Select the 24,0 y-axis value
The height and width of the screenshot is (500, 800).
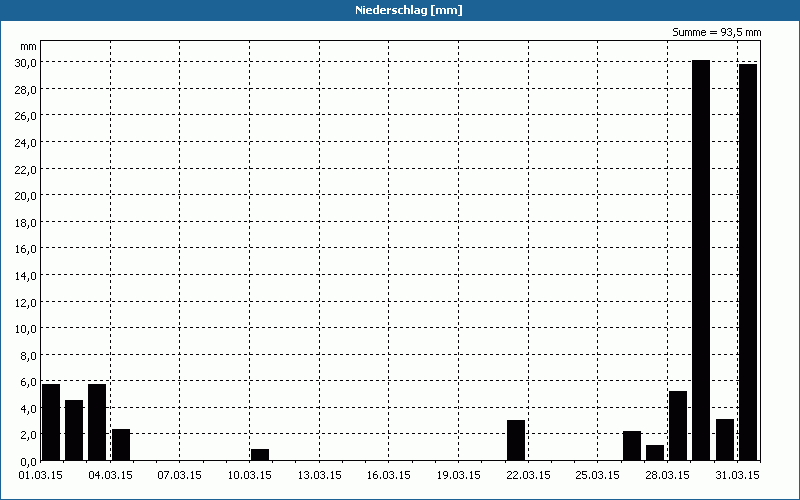tap(25, 143)
